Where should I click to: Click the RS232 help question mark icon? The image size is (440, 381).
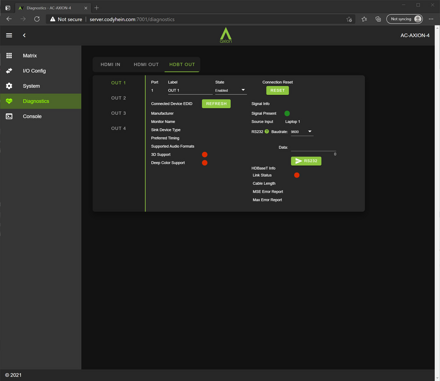pyautogui.click(x=267, y=131)
